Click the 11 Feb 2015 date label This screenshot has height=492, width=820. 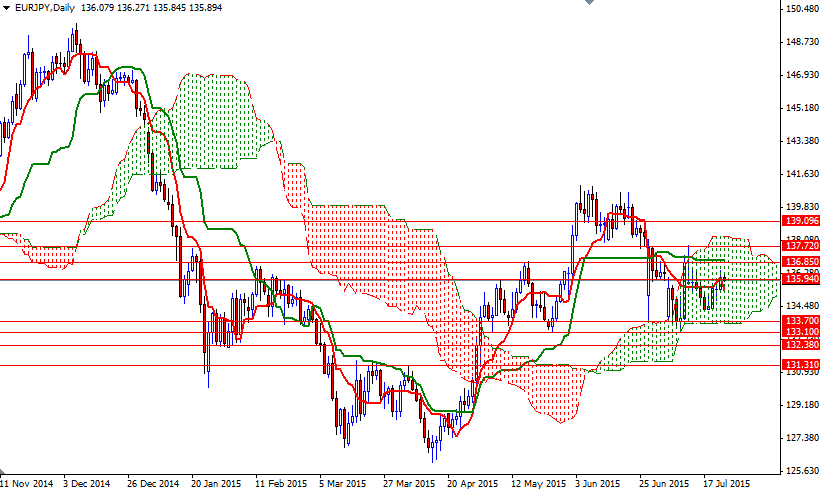pos(281,484)
